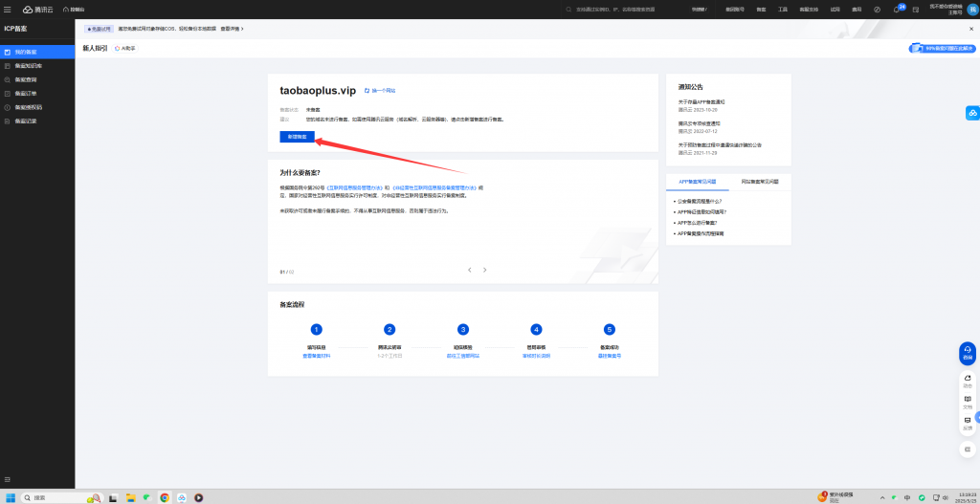Click step 3 circle in 备案流程
This screenshot has width=980, height=504.
(463, 329)
